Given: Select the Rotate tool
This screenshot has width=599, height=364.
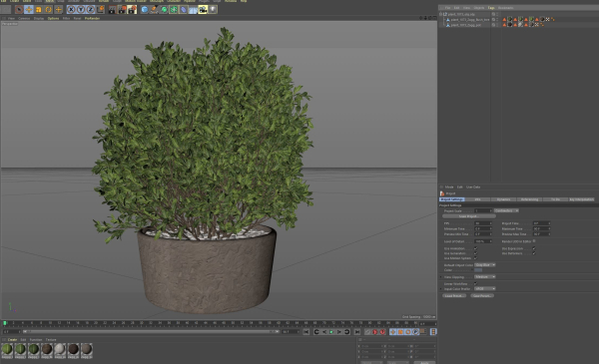Looking at the screenshot, I should [x=49, y=10].
